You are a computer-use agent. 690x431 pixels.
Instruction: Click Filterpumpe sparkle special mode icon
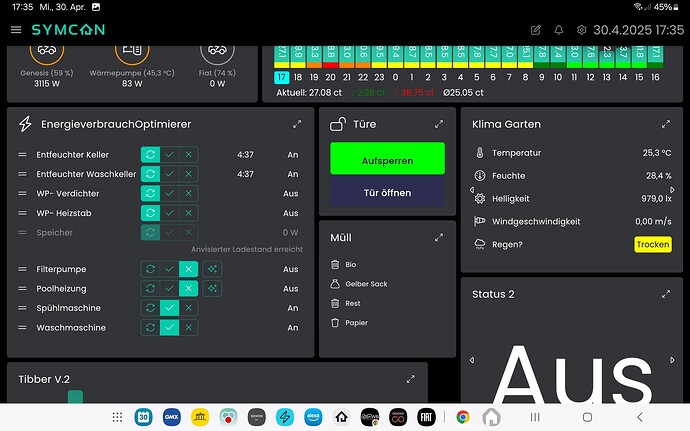point(212,269)
